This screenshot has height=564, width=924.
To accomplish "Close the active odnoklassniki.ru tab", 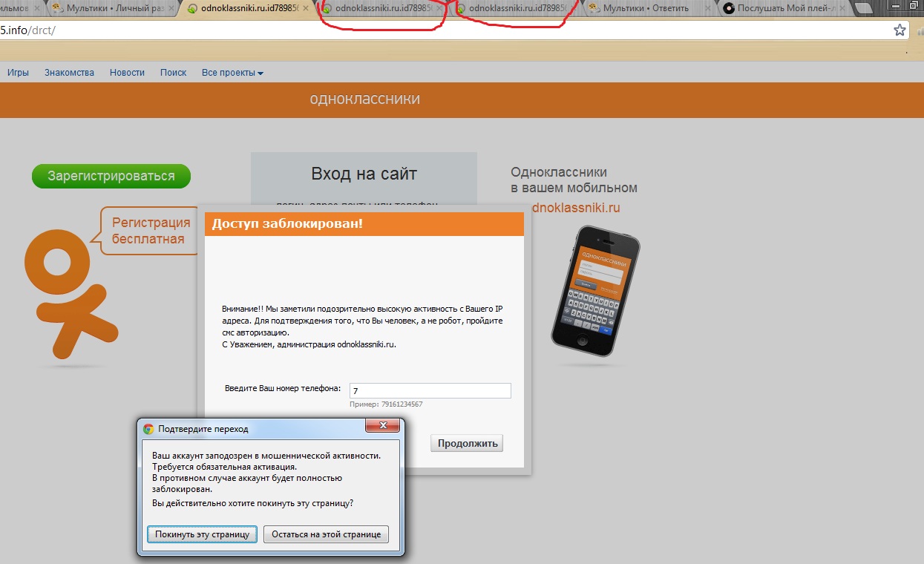I will click(x=307, y=9).
